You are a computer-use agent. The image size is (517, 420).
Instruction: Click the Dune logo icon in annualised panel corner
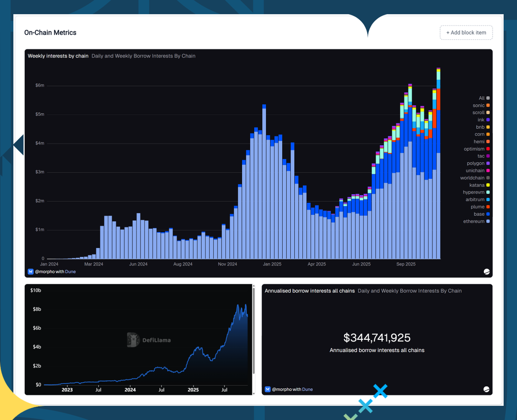pyautogui.click(x=486, y=389)
